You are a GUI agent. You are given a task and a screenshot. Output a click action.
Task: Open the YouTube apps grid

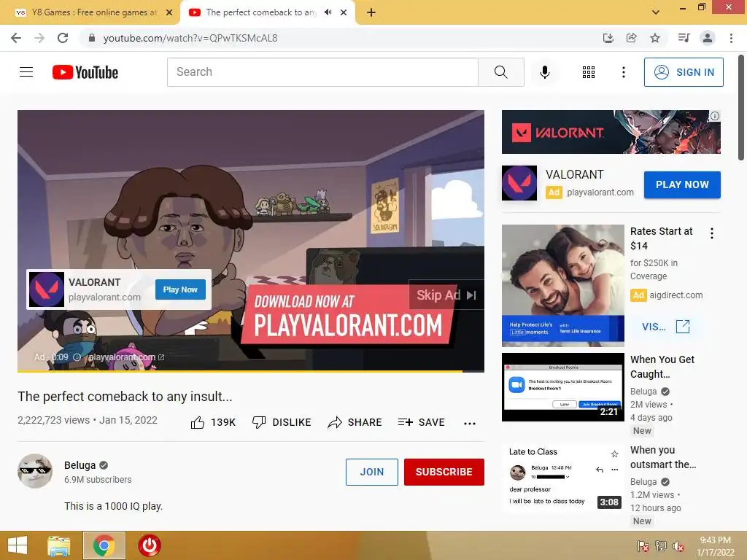tap(589, 72)
